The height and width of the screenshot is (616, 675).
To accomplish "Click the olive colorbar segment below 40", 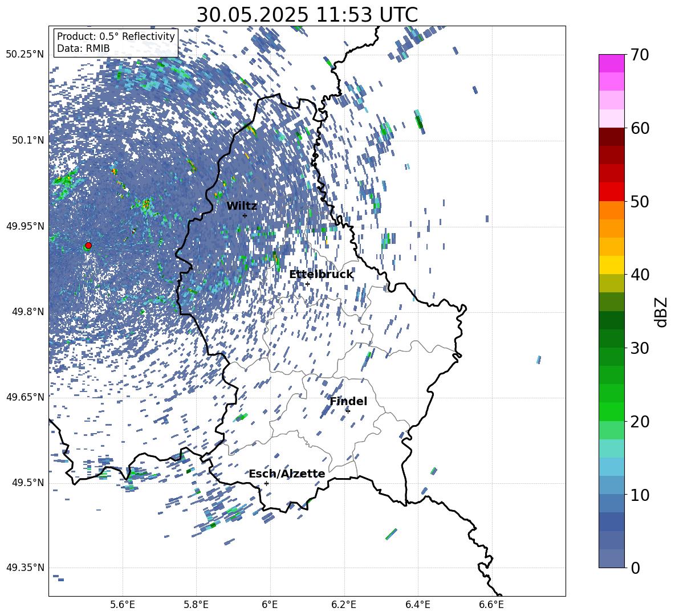I will point(611,283).
